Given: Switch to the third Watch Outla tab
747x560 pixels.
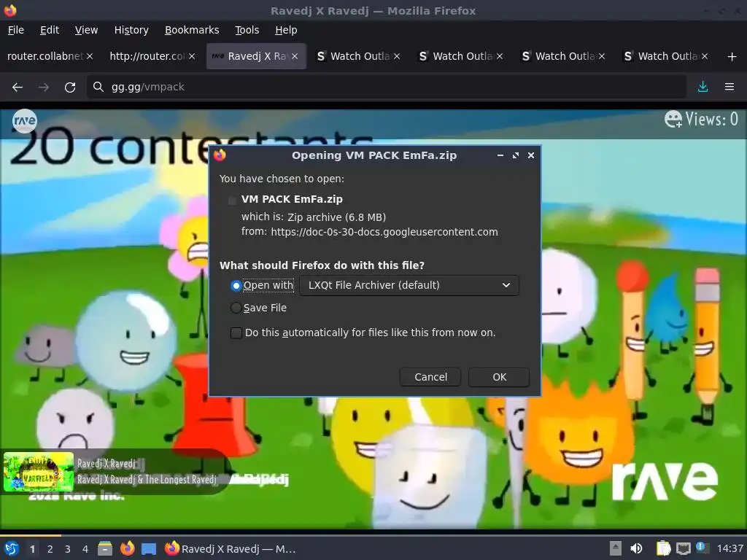Looking at the screenshot, I should coord(557,56).
